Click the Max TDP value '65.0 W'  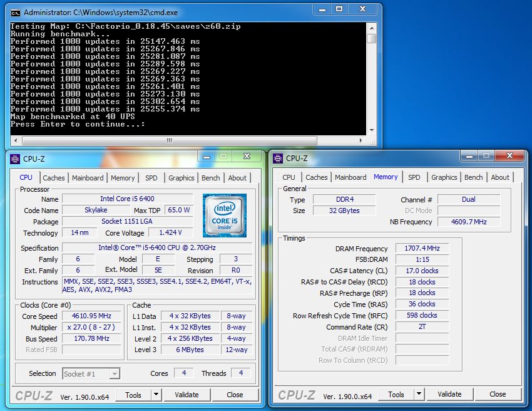[x=178, y=210]
